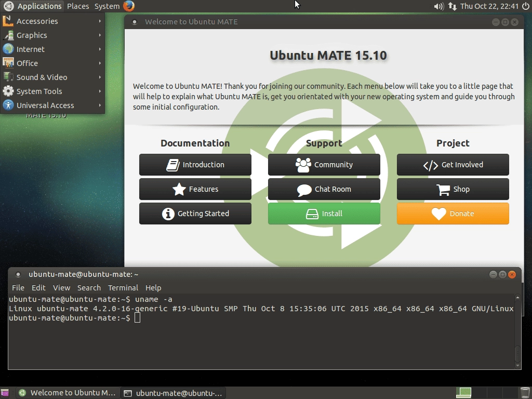This screenshot has height=399, width=532.
Task: Click the Sound & Video icon
Action: (8, 77)
